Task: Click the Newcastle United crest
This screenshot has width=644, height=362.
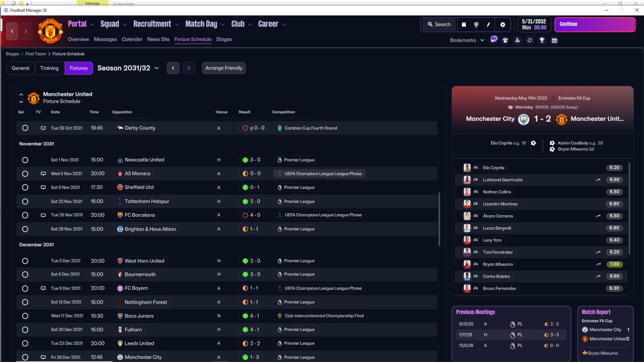Action: coord(120,160)
